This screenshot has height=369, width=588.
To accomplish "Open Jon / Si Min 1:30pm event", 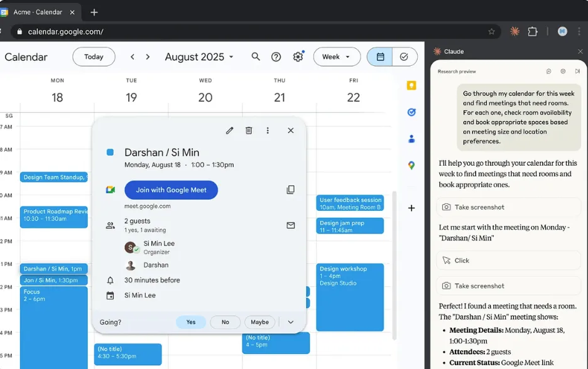I will [x=54, y=281].
